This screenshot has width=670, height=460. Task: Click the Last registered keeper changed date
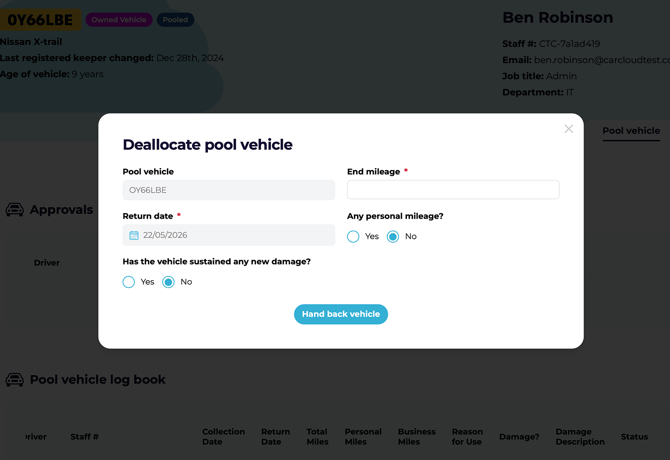[x=190, y=58]
